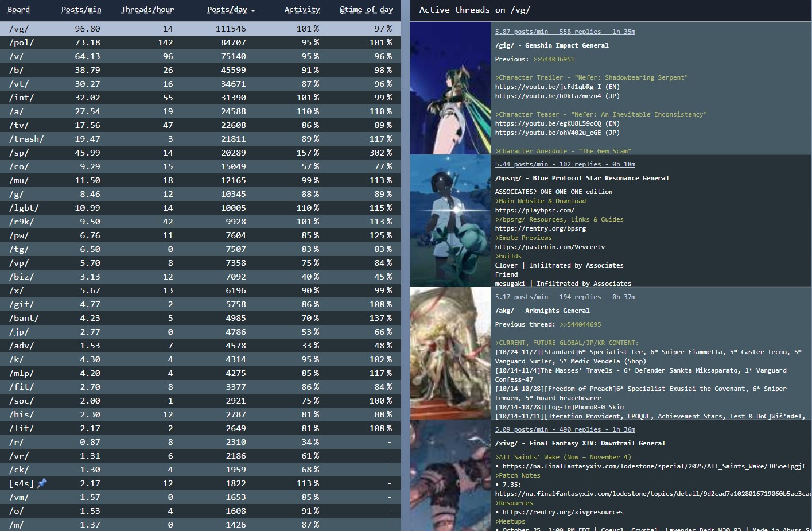Select the /pw/ board row
The image size is (812, 531).
click(x=200, y=235)
